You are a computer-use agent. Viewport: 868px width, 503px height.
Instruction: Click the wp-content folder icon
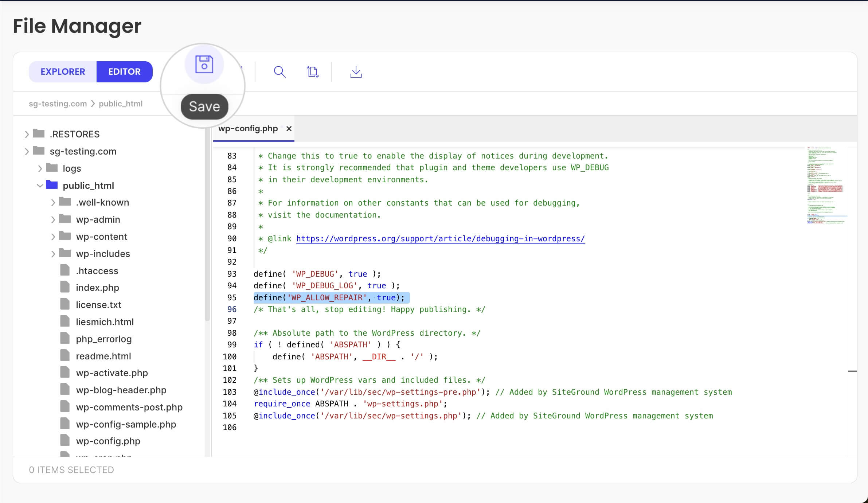click(x=65, y=236)
